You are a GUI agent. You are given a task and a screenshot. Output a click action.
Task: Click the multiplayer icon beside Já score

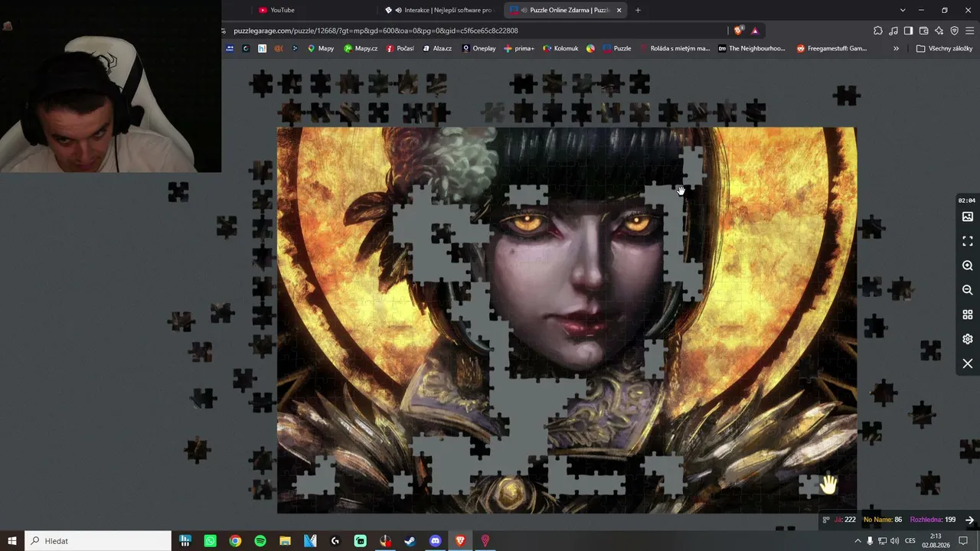[826, 520]
